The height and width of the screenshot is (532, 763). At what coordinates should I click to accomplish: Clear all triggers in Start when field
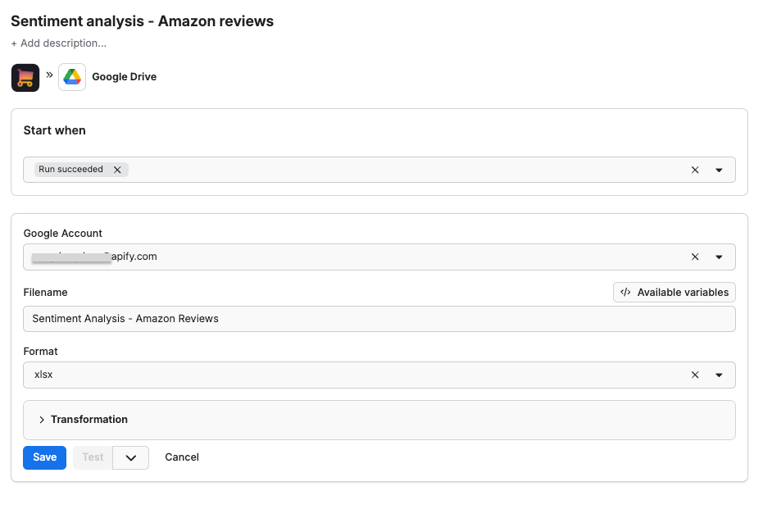[x=695, y=169]
